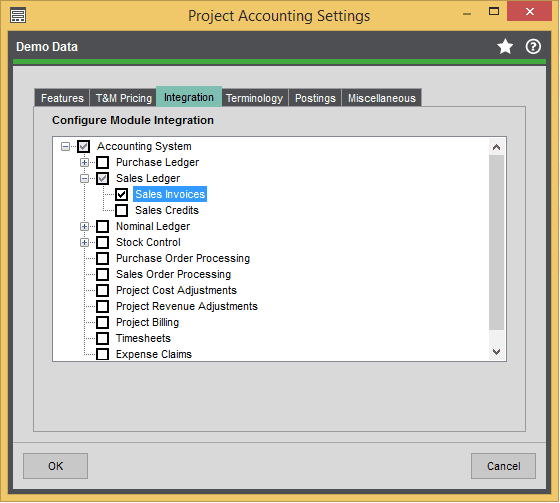Uncheck the Sales Invoices checkbox
This screenshot has width=560, height=503.
tap(122, 194)
